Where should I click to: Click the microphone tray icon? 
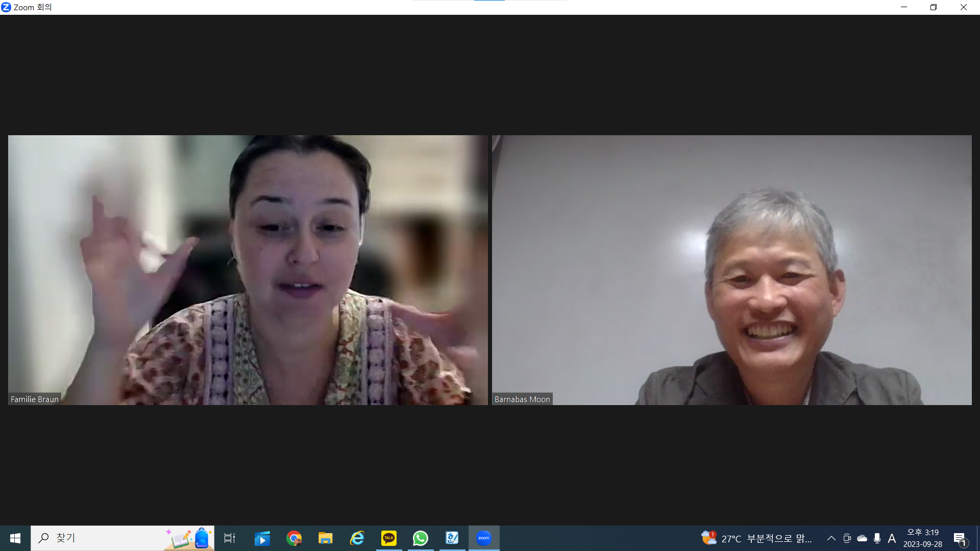click(x=877, y=538)
